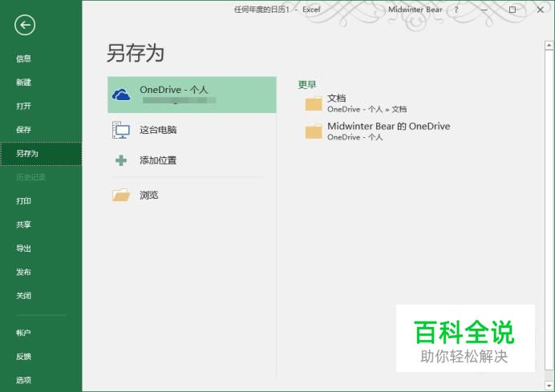The width and height of the screenshot is (555, 392).
Task: Choose 关闭 in the sidebar
Action: [x=41, y=296]
